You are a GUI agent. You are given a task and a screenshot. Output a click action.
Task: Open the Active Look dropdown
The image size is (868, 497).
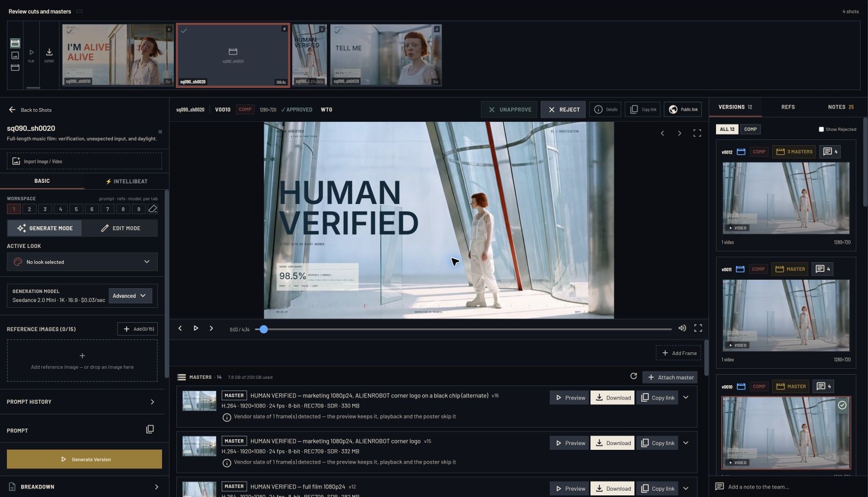click(x=82, y=262)
